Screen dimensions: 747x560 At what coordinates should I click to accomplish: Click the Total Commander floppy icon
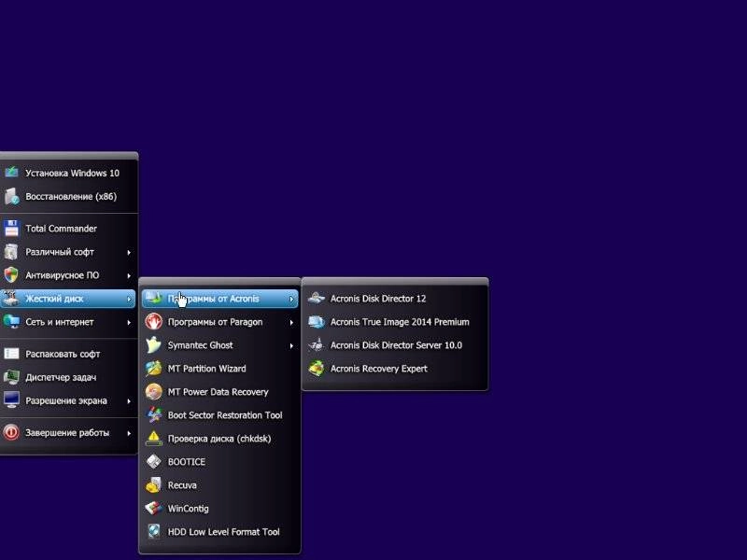coord(11,228)
